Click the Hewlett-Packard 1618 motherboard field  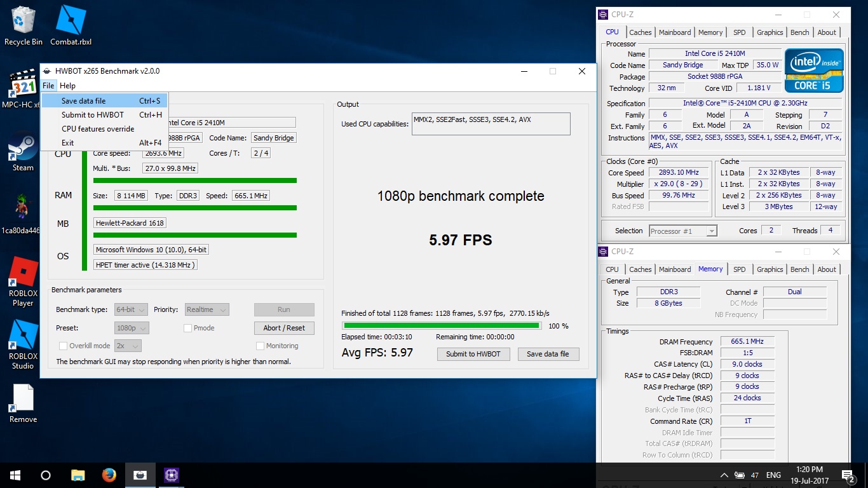[130, 223]
